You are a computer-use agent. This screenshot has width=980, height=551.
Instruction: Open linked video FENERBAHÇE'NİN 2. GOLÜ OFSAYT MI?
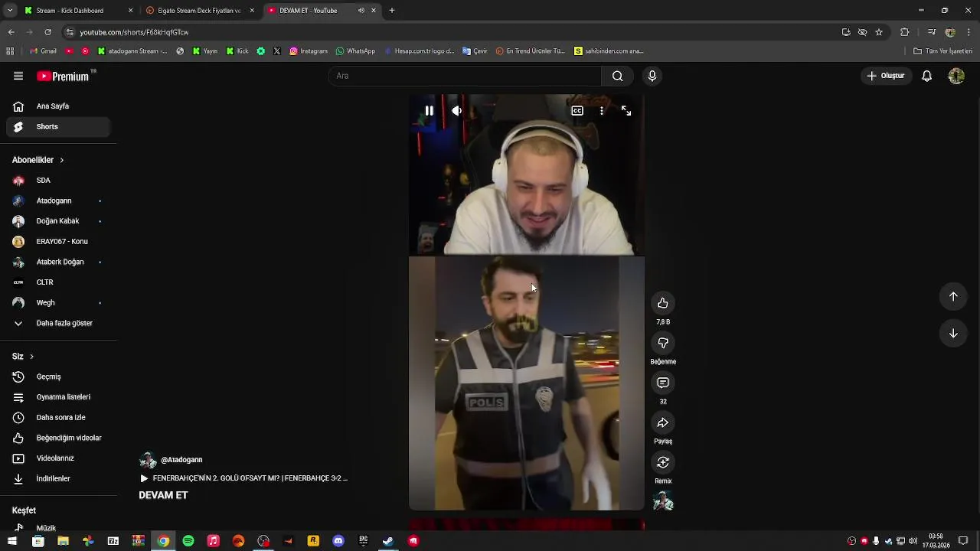click(243, 478)
